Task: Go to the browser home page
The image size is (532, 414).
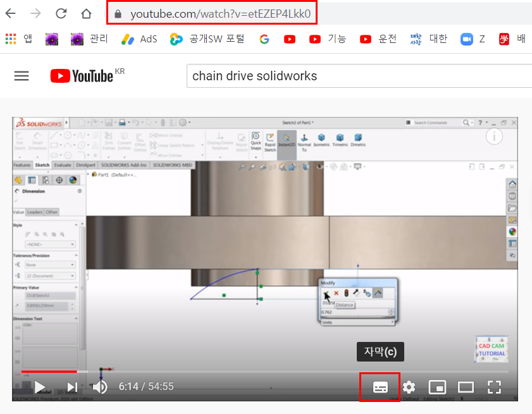Action: pos(86,13)
